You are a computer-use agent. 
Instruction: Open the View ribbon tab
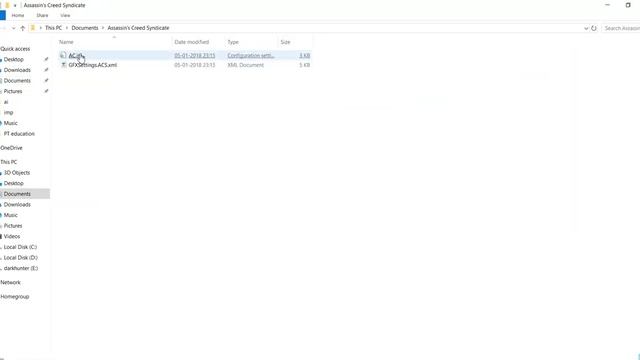[x=65, y=16]
